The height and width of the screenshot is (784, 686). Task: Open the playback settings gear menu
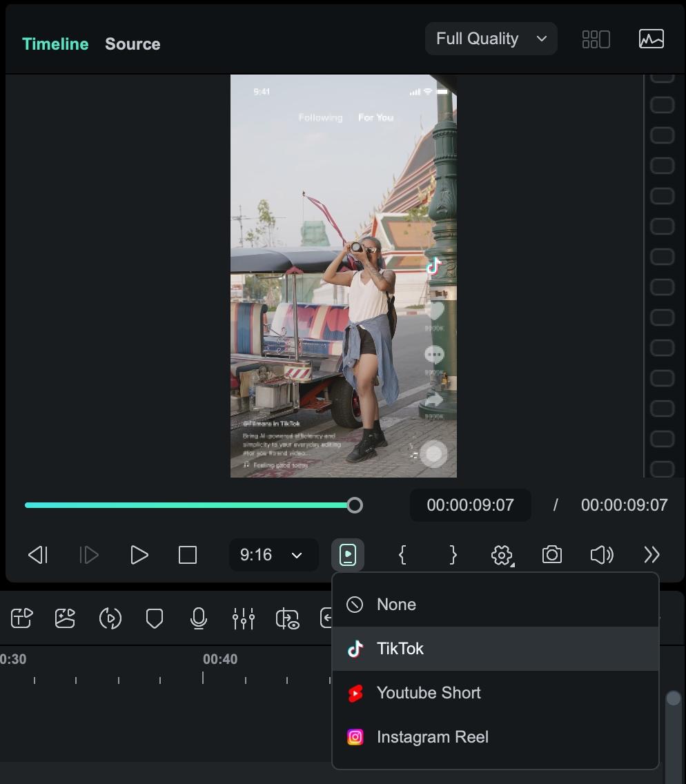point(502,555)
